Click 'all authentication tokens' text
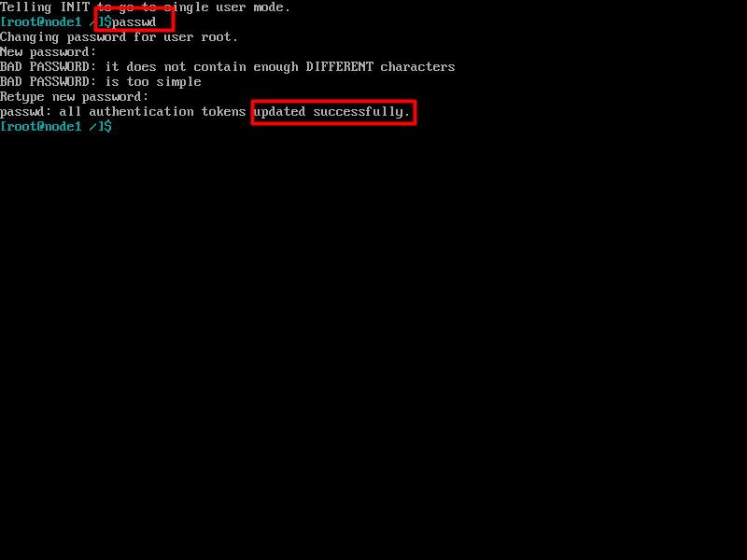 [x=152, y=112]
